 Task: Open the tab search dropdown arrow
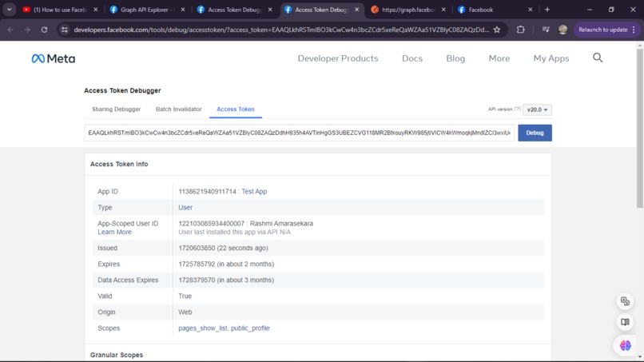(9, 10)
